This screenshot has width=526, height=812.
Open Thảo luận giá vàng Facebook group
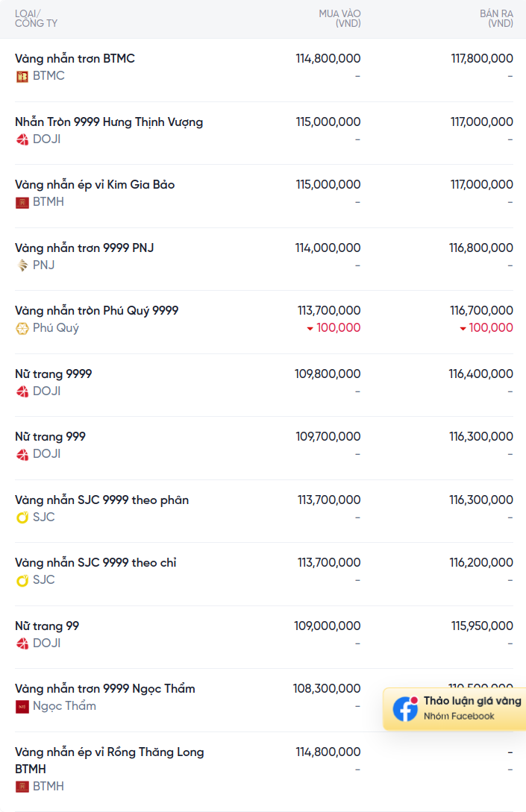point(454,709)
